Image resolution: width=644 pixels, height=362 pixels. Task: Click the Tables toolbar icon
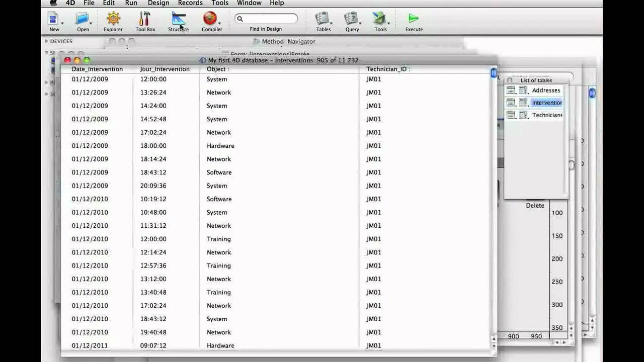(x=322, y=19)
